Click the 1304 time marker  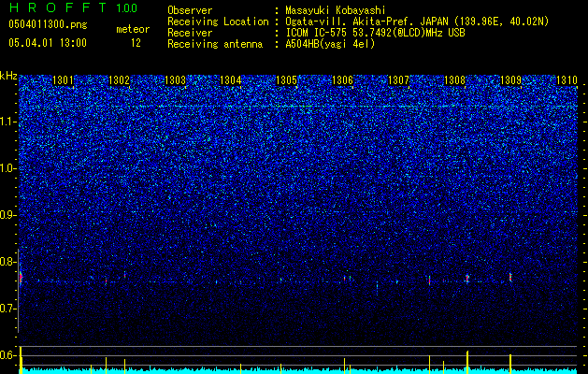(230, 80)
